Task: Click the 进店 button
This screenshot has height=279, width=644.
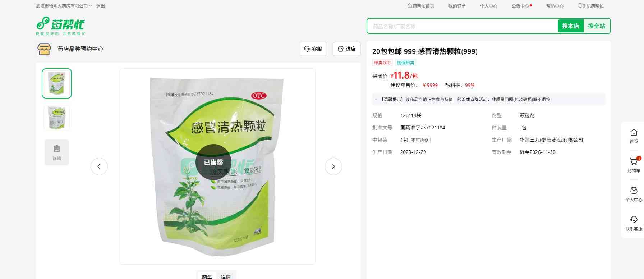Action: click(347, 49)
